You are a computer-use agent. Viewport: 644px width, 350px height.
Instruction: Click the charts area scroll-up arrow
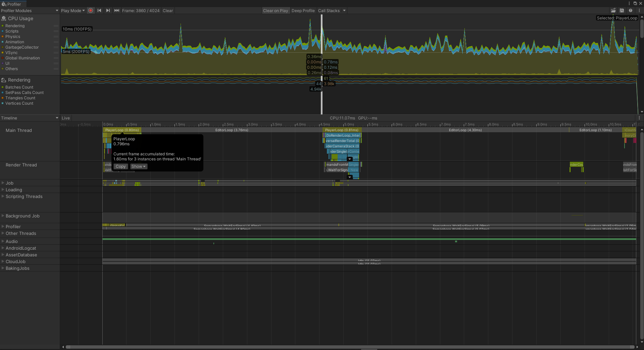coord(642,16)
